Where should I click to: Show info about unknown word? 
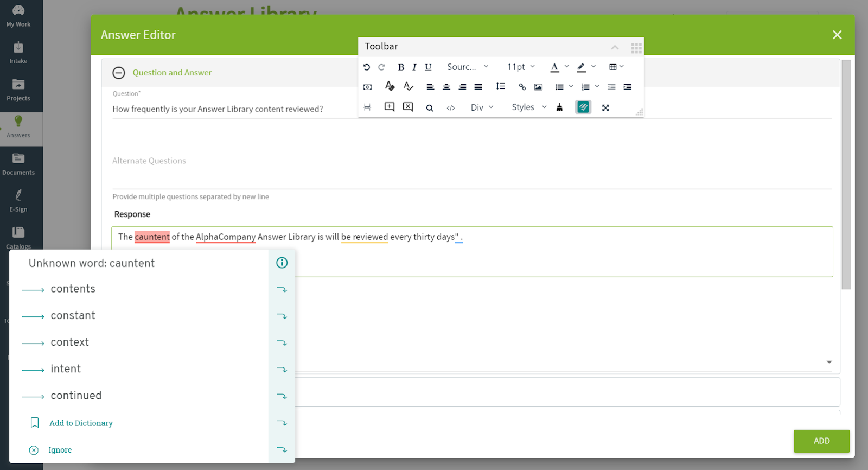point(282,263)
